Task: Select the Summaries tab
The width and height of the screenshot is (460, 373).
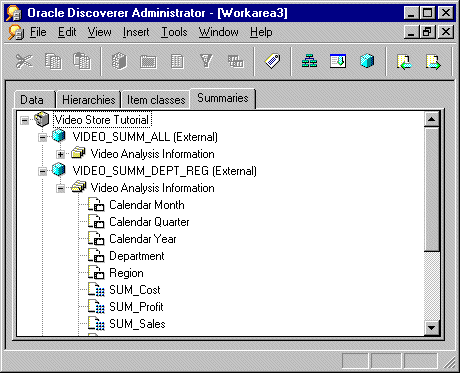Action: (223, 98)
